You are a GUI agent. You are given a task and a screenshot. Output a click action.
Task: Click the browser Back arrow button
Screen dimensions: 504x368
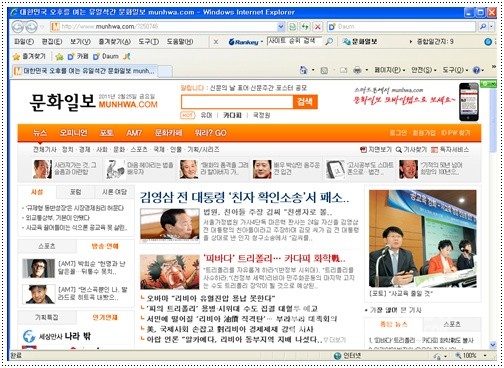[18, 27]
